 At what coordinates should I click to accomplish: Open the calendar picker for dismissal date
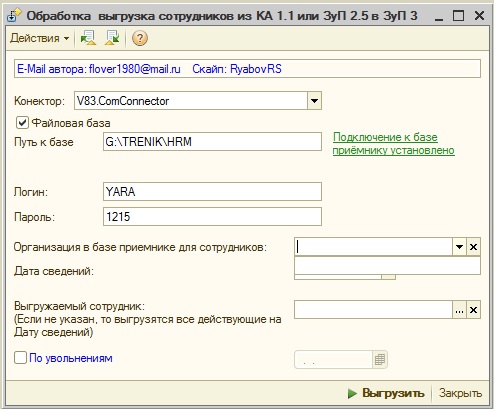click(380, 359)
